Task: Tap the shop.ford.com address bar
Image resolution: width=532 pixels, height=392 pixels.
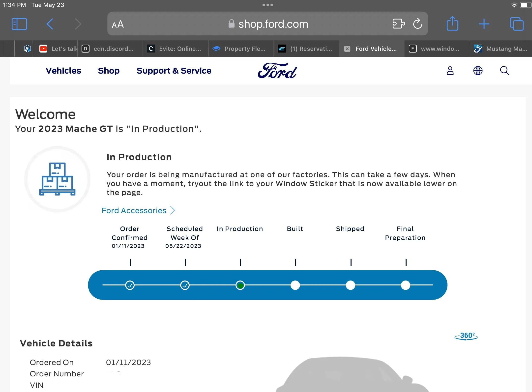Action: (268, 24)
